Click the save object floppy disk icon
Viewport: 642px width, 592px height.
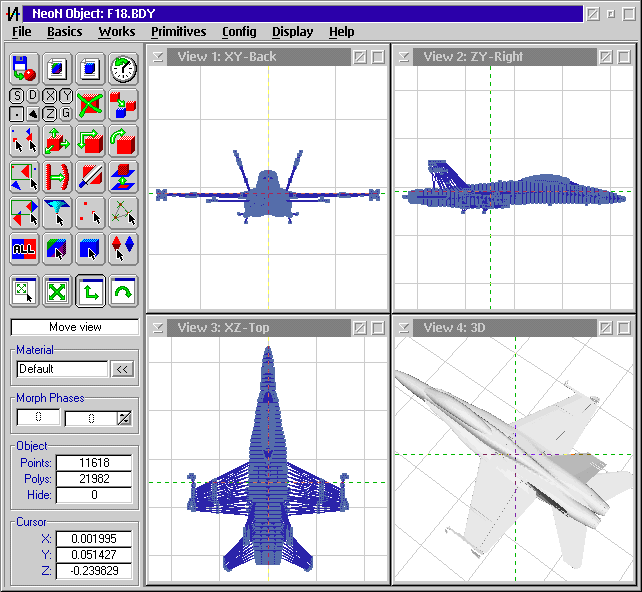pos(24,68)
